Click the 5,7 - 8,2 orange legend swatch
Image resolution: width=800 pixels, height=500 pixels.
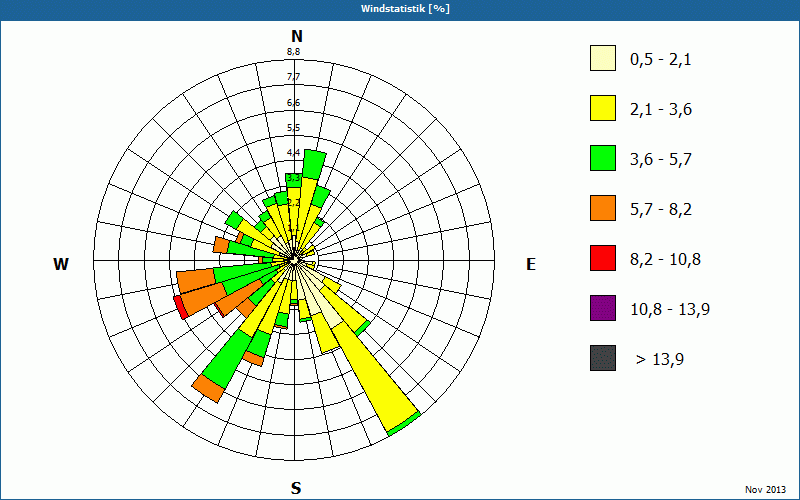coord(603,208)
